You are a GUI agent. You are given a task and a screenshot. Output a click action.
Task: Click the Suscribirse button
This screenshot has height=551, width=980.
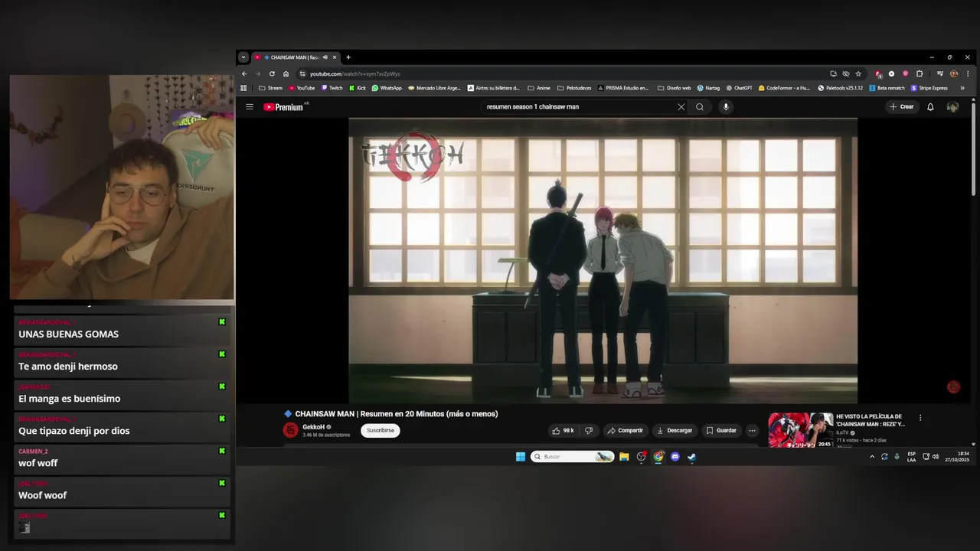pos(381,430)
